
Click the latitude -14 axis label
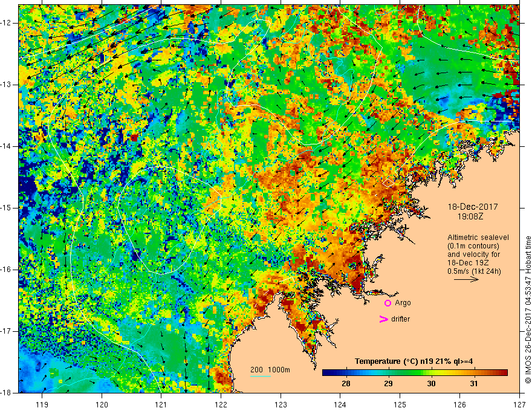tap(6, 146)
